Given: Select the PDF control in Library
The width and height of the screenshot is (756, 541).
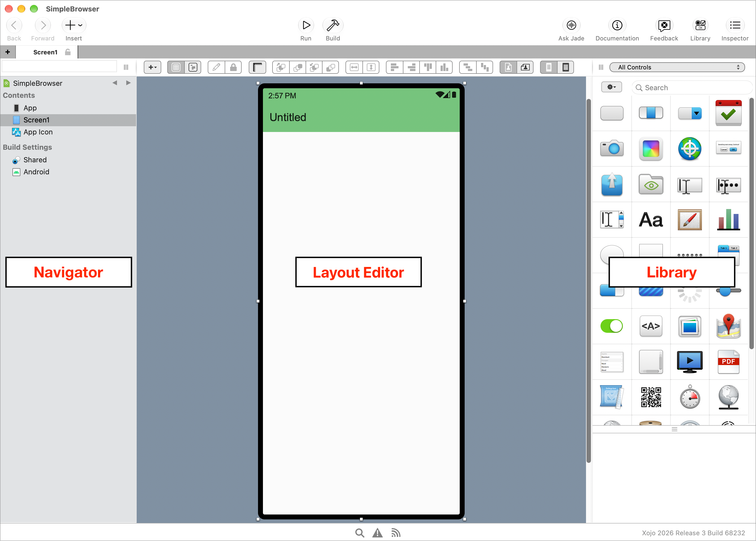Looking at the screenshot, I should point(729,362).
